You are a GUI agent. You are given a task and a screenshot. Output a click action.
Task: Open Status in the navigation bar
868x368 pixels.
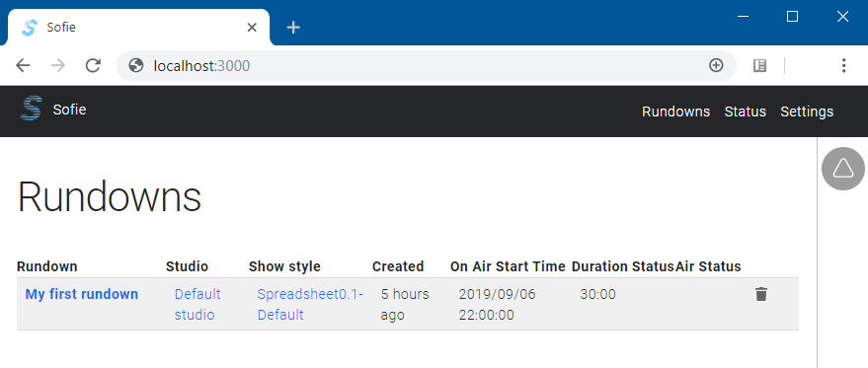coord(746,111)
